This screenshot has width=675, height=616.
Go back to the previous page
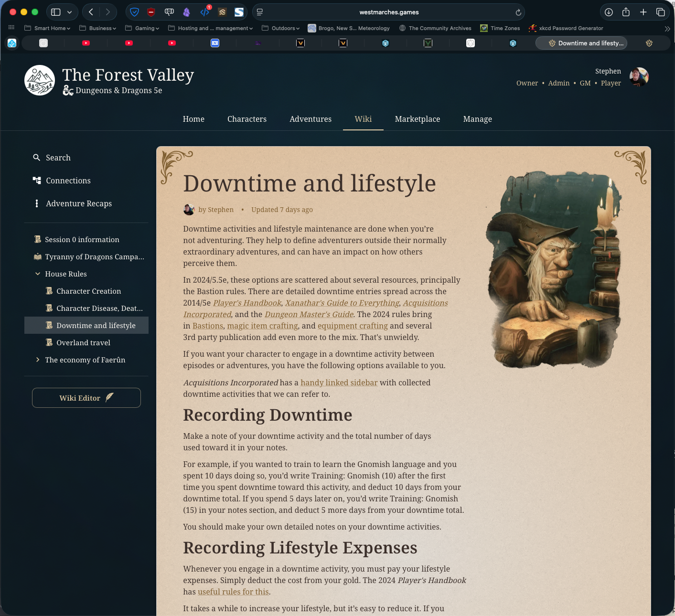coord(91,12)
